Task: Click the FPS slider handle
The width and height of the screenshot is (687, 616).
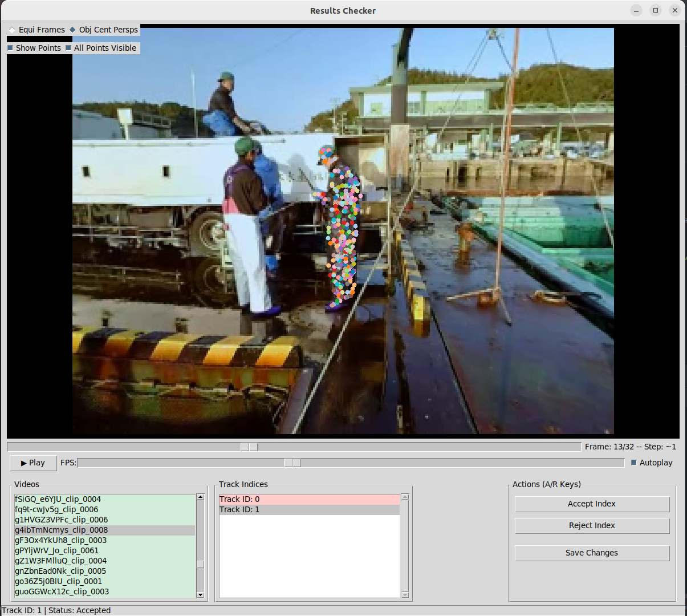Action: click(292, 463)
